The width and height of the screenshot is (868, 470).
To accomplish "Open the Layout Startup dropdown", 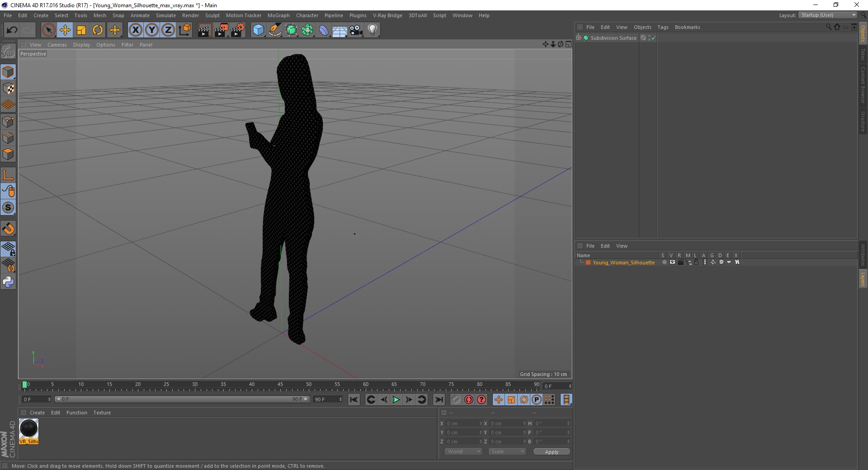I will click(828, 15).
